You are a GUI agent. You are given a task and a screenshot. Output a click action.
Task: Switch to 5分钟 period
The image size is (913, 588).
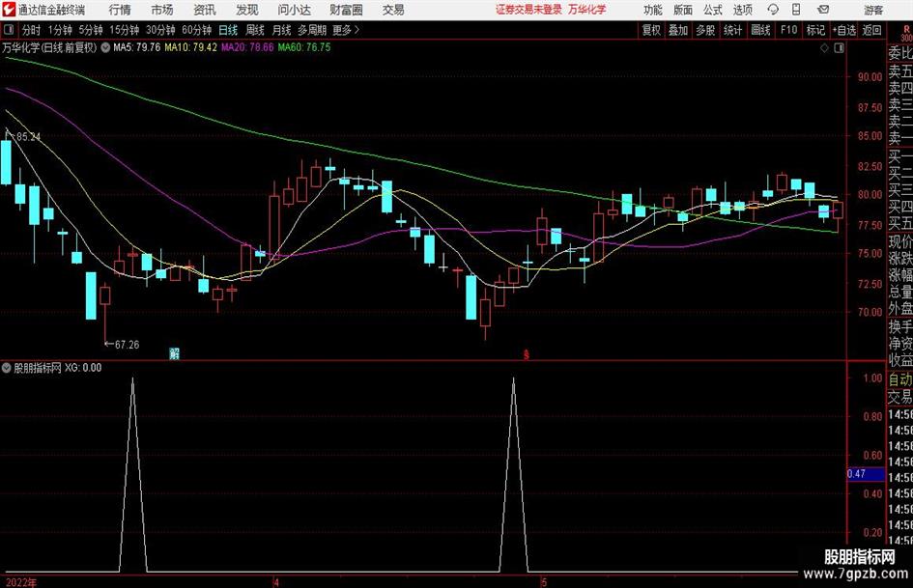click(91, 30)
